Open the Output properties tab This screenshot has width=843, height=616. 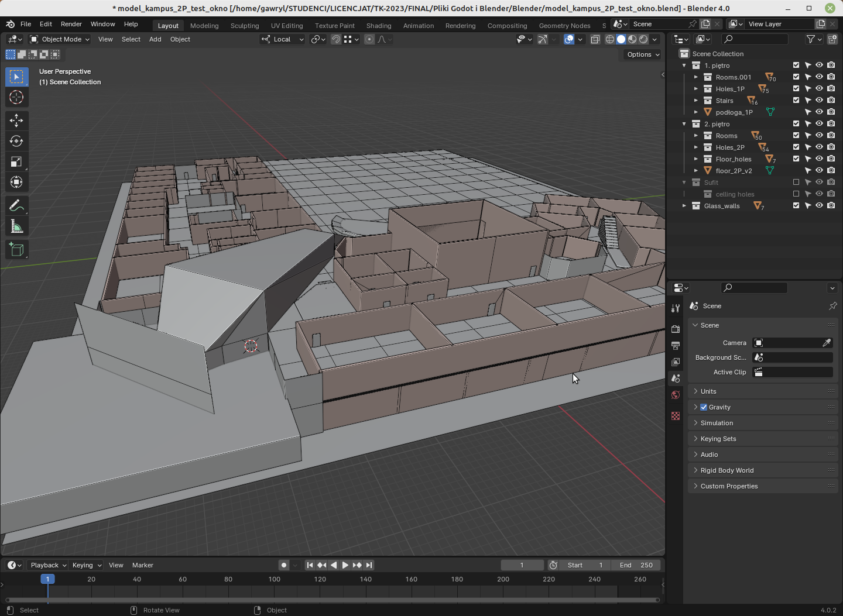pyautogui.click(x=676, y=345)
